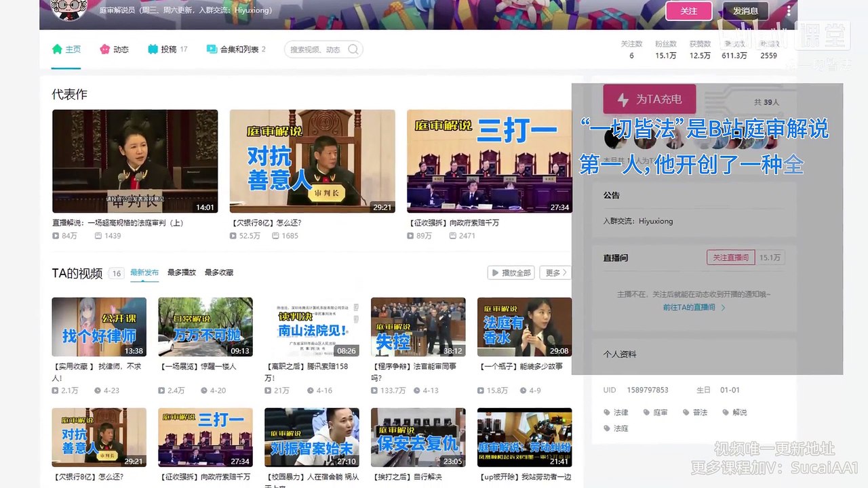The height and width of the screenshot is (488, 868).
Task: Sort videos by 最新发布
Action: tap(144, 272)
